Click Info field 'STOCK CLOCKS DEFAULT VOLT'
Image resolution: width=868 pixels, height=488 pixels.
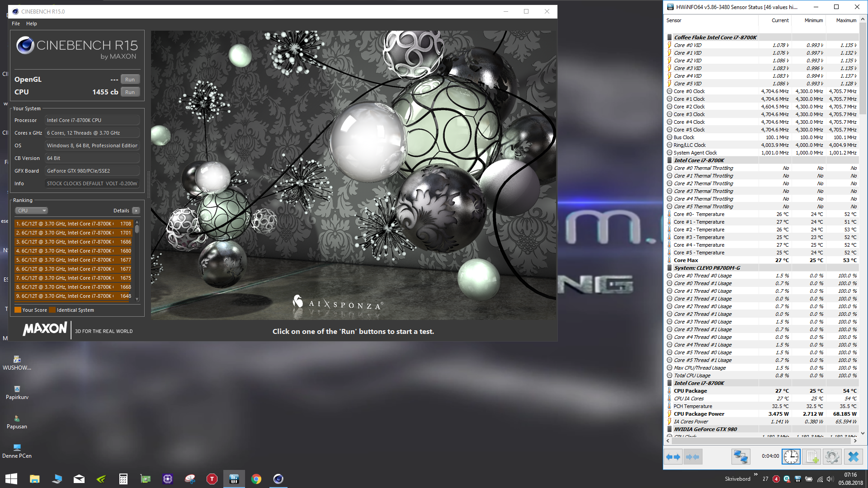93,183
